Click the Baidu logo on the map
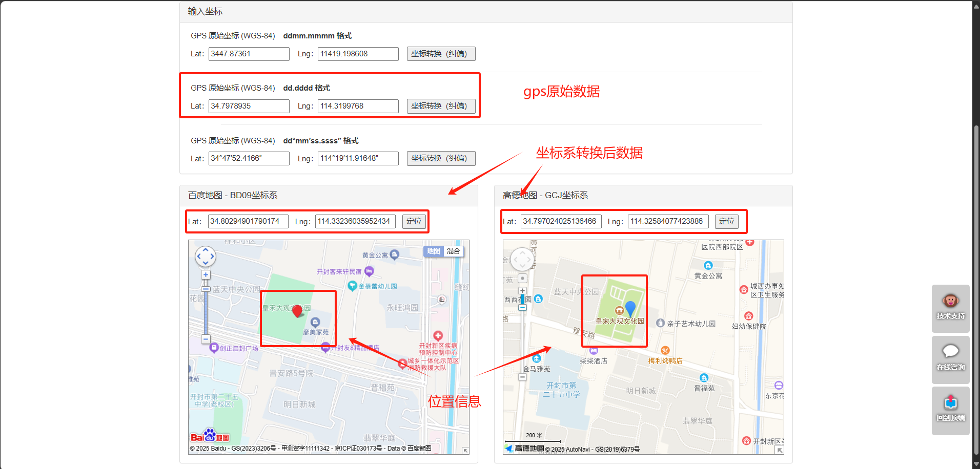This screenshot has width=980, height=469. (x=210, y=436)
